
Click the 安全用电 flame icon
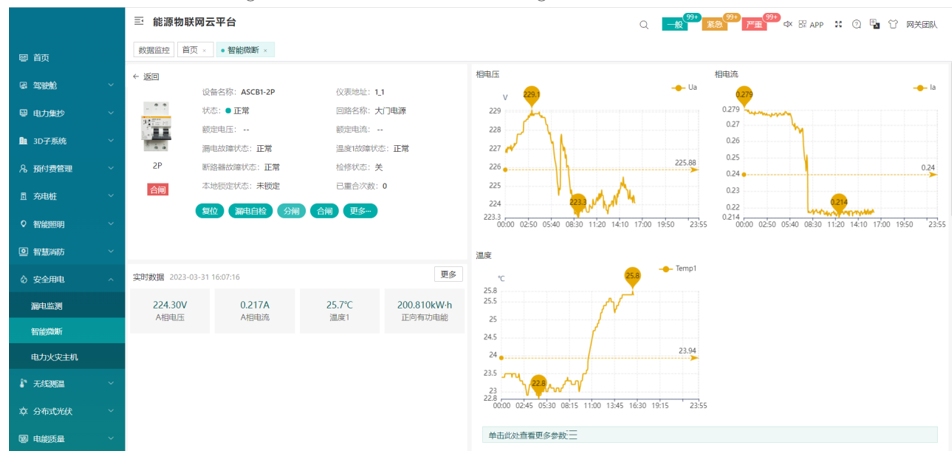pos(24,280)
